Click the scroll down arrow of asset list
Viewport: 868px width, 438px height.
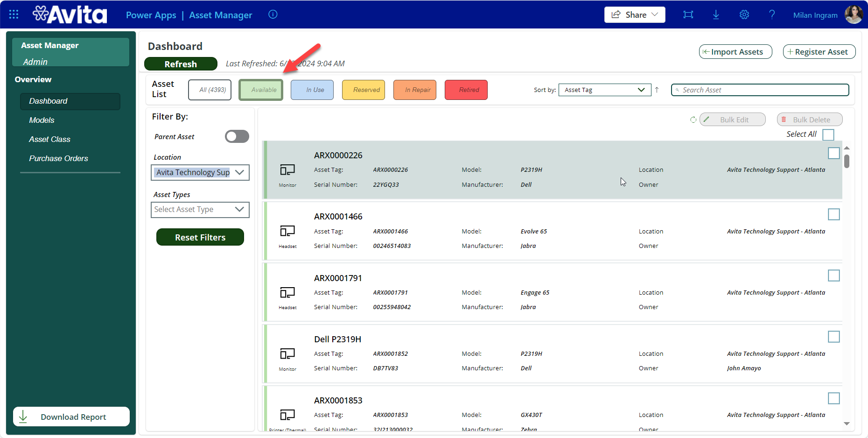tap(847, 424)
